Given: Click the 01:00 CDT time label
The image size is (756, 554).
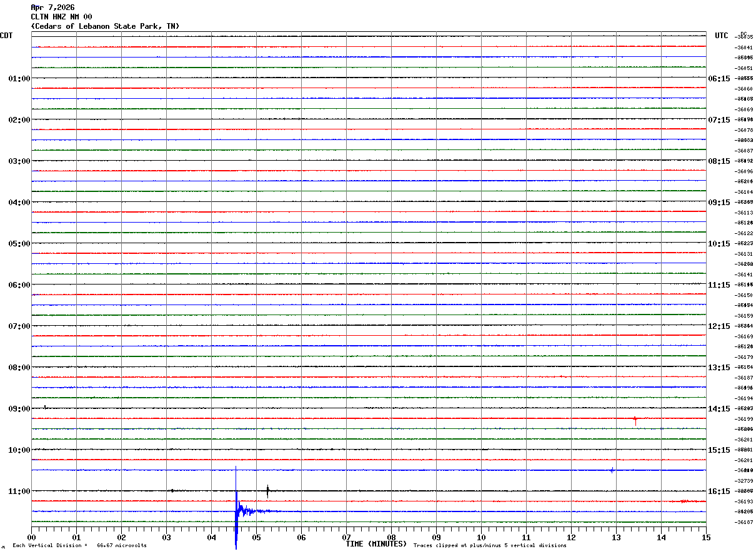Looking at the screenshot, I should point(19,79).
